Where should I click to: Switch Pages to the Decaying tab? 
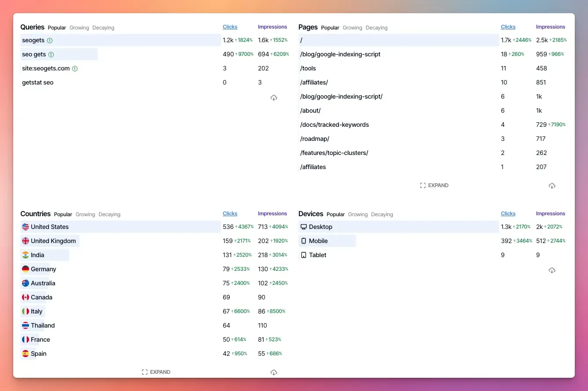(376, 28)
